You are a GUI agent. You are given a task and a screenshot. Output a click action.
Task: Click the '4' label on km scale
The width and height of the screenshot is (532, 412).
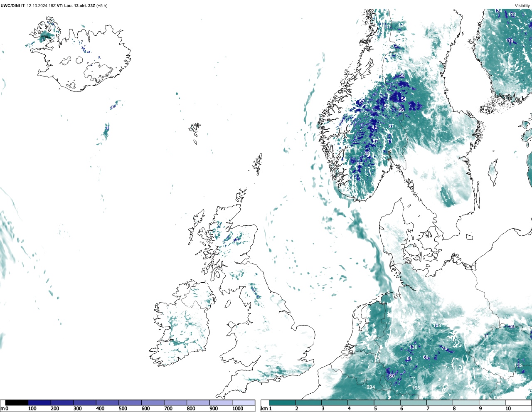pyautogui.click(x=349, y=409)
